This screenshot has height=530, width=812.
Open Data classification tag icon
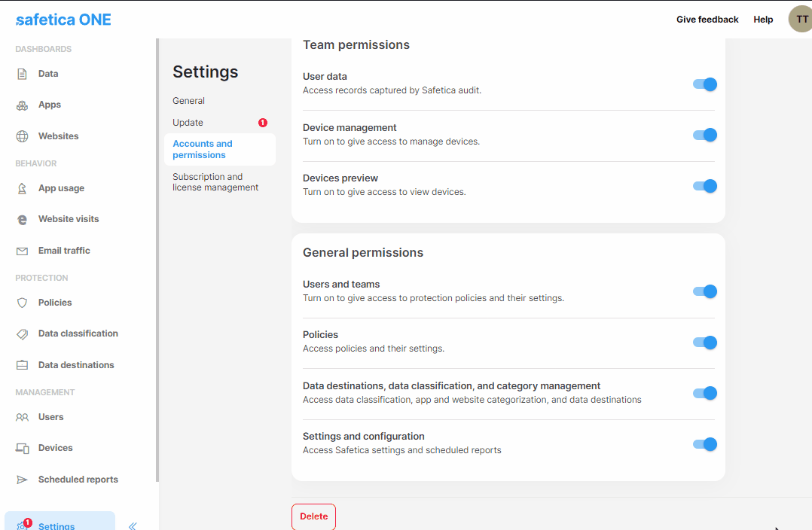(x=23, y=334)
